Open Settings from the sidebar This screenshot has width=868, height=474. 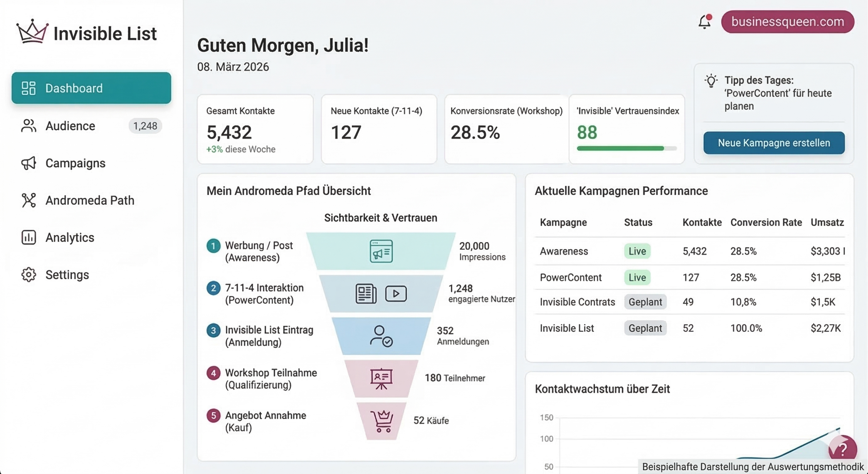(67, 274)
